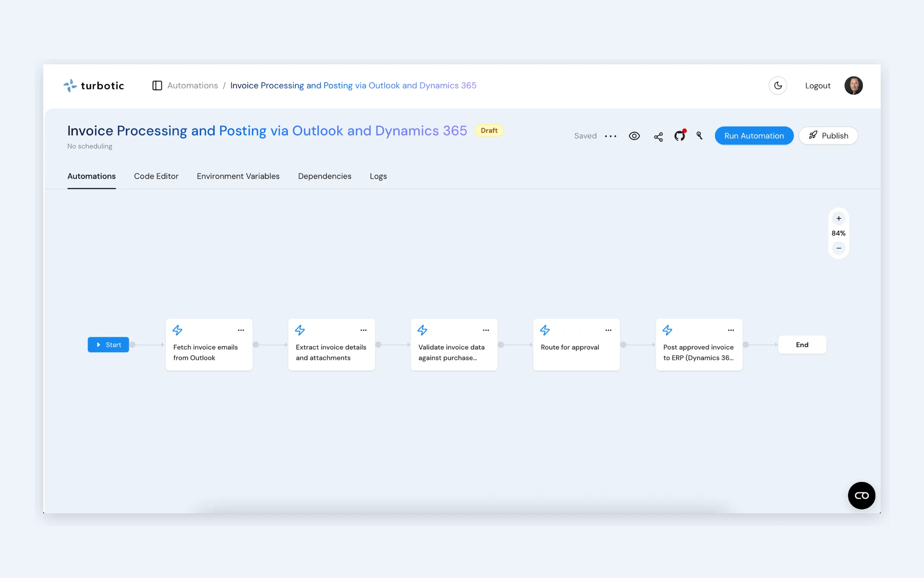Viewport: 924px width, 578px height.
Task: Switch to dark mode with moon icon
Action: click(x=778, y=86)
